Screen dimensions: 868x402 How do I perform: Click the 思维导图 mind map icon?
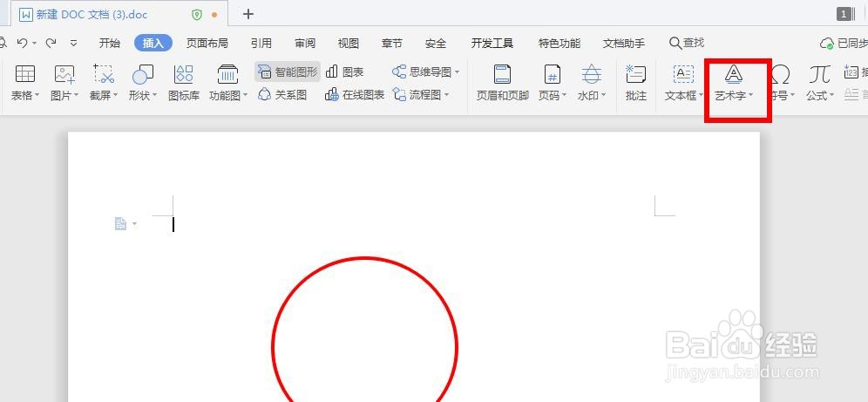tap(398, 72)
